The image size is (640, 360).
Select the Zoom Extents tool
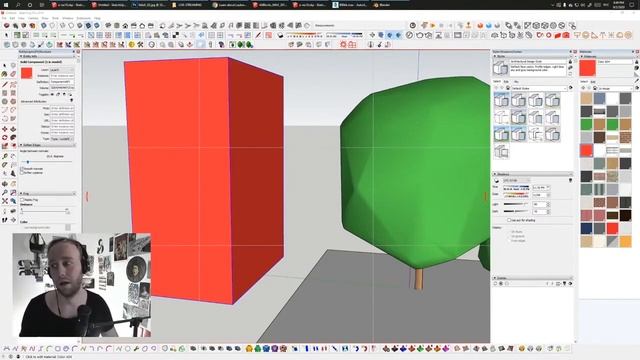4,201
